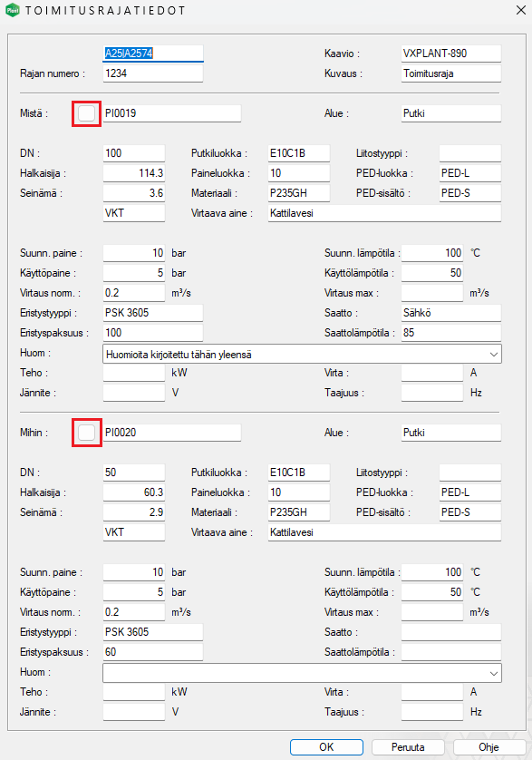Click the Mistä field PI0019
Viewport: 532px width, 760px height.
tap(172, 113)
